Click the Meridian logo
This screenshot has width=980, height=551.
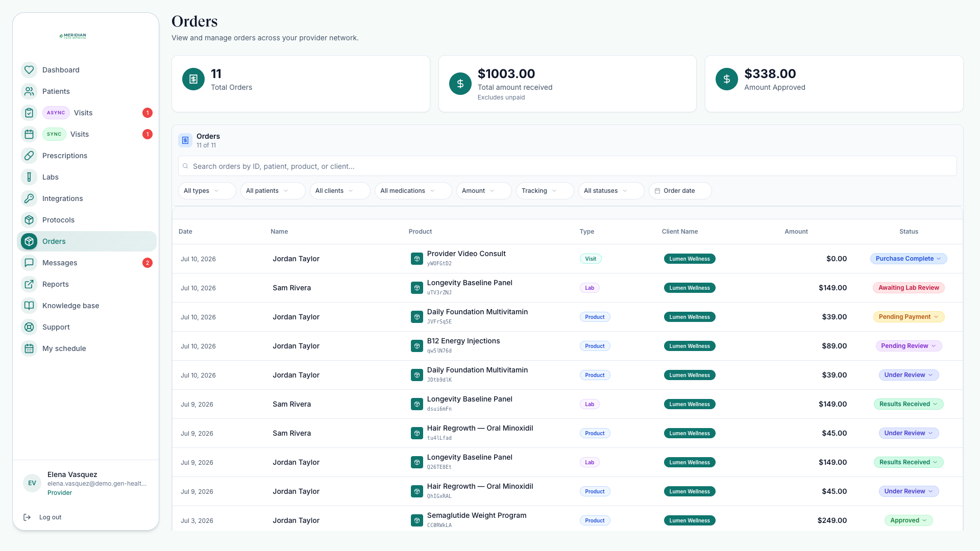73,36
